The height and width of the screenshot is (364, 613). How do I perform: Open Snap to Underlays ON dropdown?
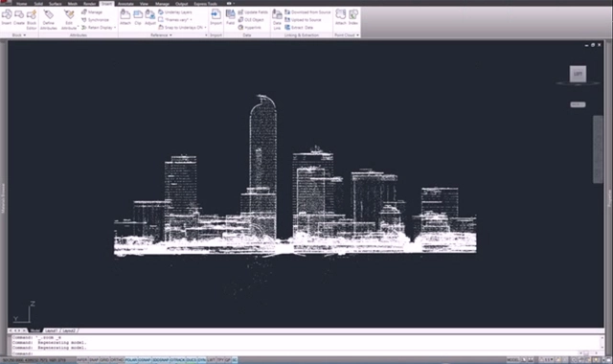click(x=205, y=28)
